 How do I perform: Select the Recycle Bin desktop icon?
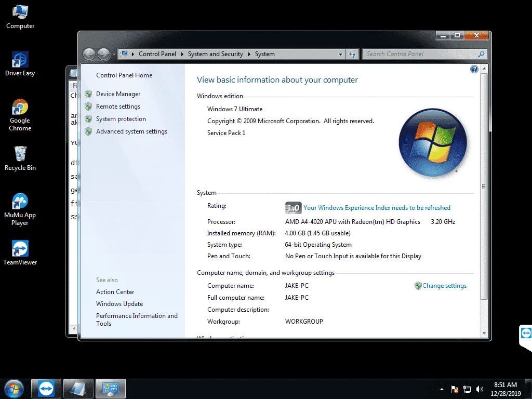(x=20, y=158)
